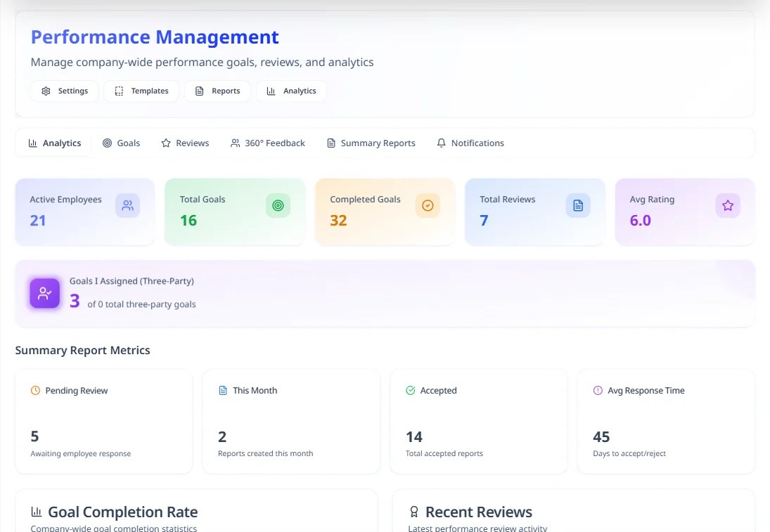The image size is (770, 532).
Task: Click the Accepted check-circle icon
Action: pos(411,391)
